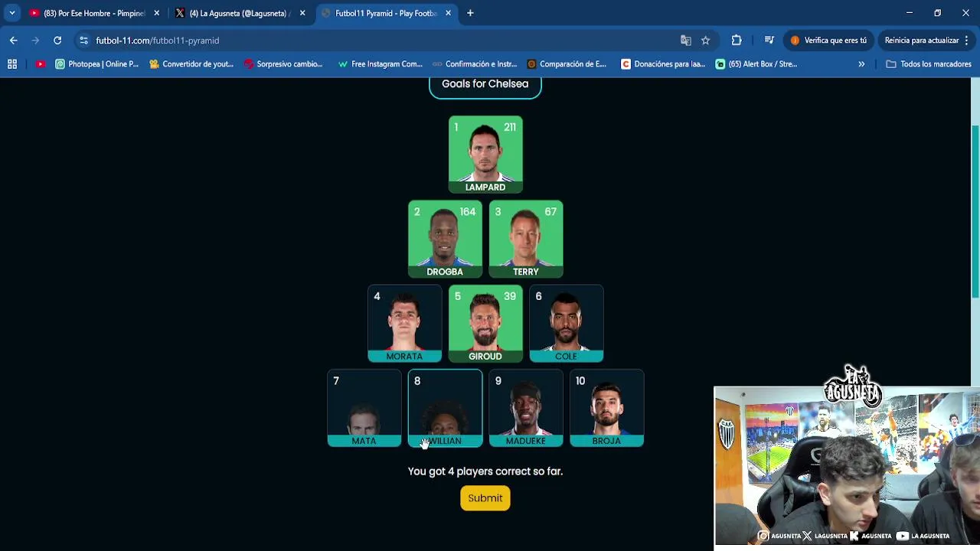Image resolution: width=980 pixels, height=551 pixels.
Task: Choose the Madueke card in slot 9
Action: tap(526, 408)
